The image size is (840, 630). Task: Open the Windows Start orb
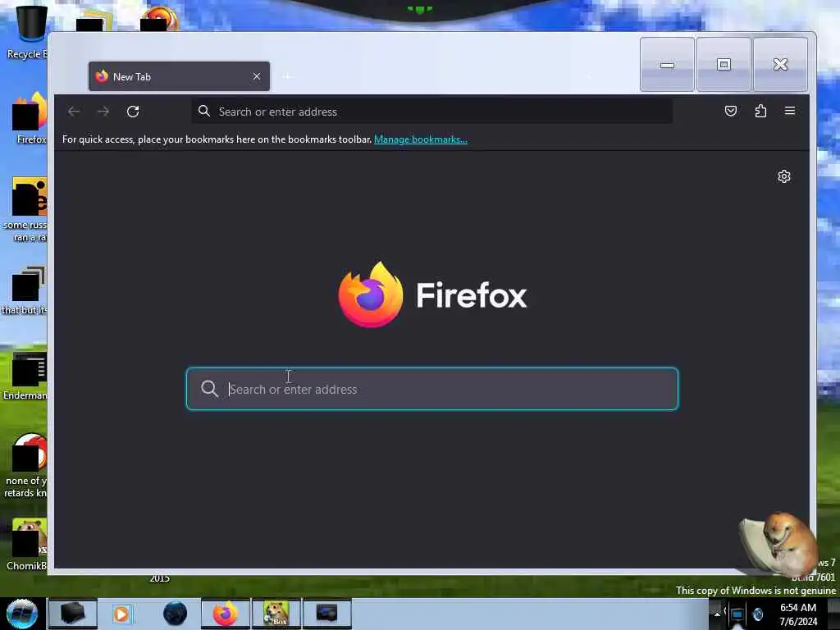coord(22,614)
